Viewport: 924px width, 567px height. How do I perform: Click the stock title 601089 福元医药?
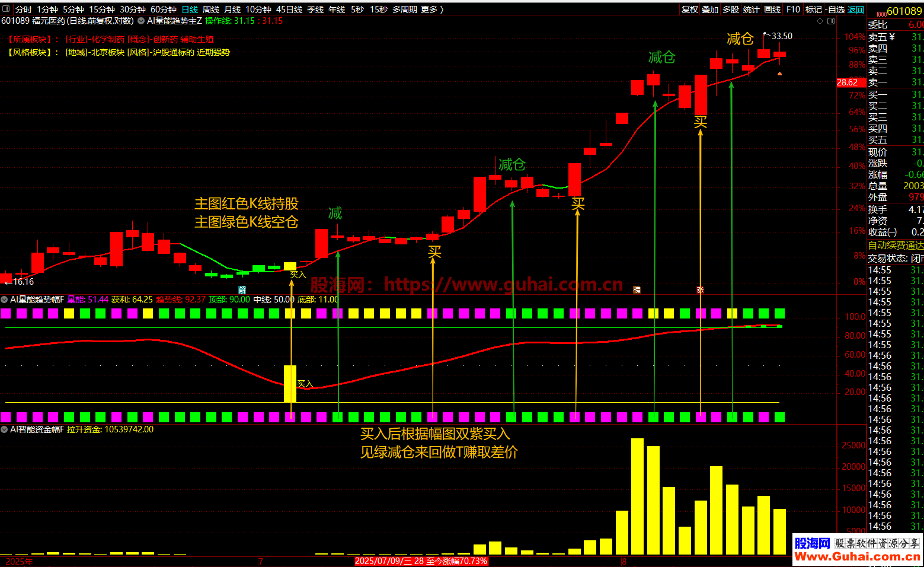pos(33,21)
